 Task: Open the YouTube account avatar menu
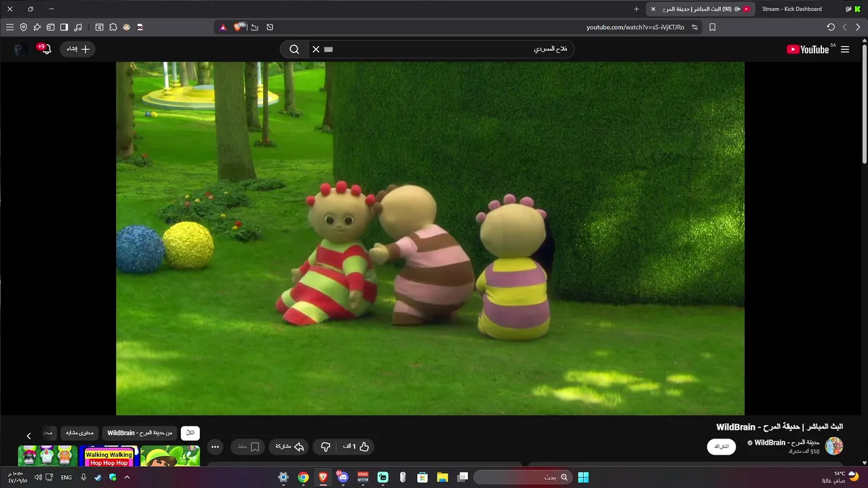click(x=20, y=49)
